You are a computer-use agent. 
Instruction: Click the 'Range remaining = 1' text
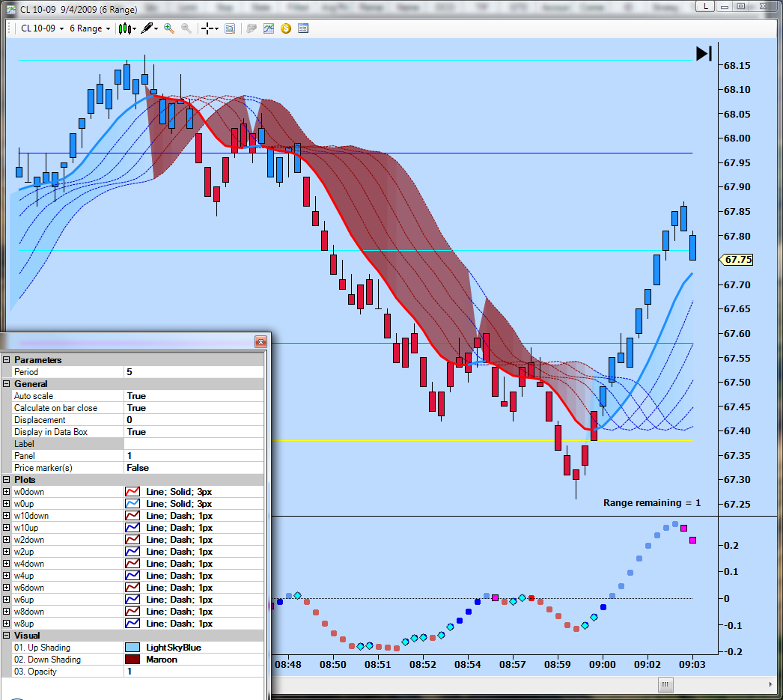652,503
